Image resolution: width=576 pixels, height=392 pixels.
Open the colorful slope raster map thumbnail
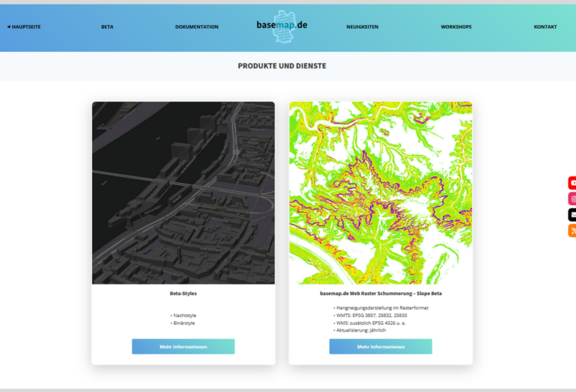click(381, 193)
